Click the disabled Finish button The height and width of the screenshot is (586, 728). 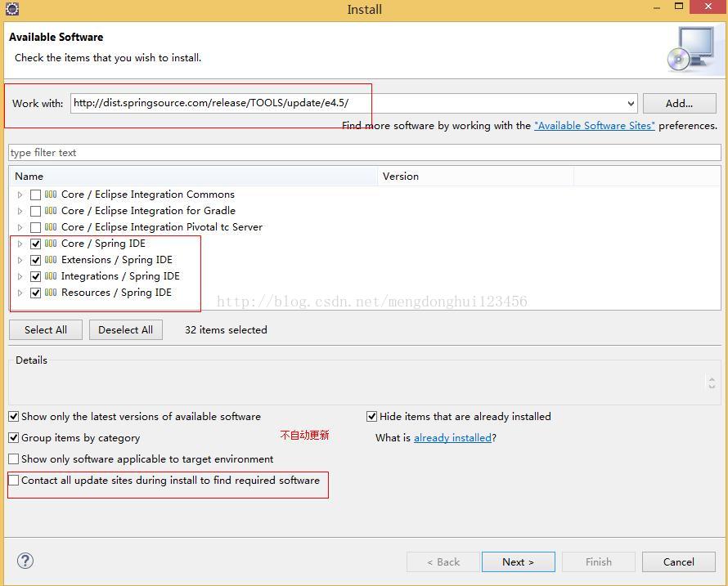(x=599, y=561)
